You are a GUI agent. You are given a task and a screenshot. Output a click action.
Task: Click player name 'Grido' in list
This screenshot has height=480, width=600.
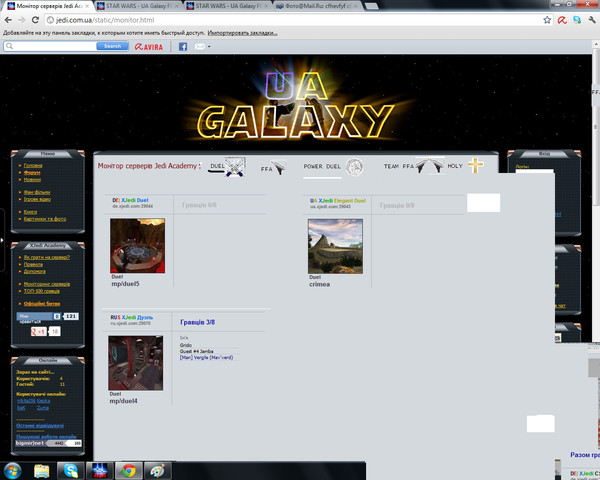[186, 345]
